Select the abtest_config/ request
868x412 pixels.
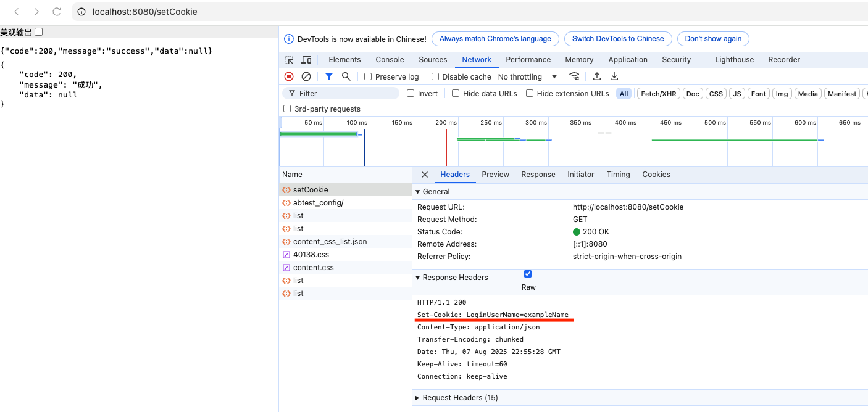(x=345, y=203)
